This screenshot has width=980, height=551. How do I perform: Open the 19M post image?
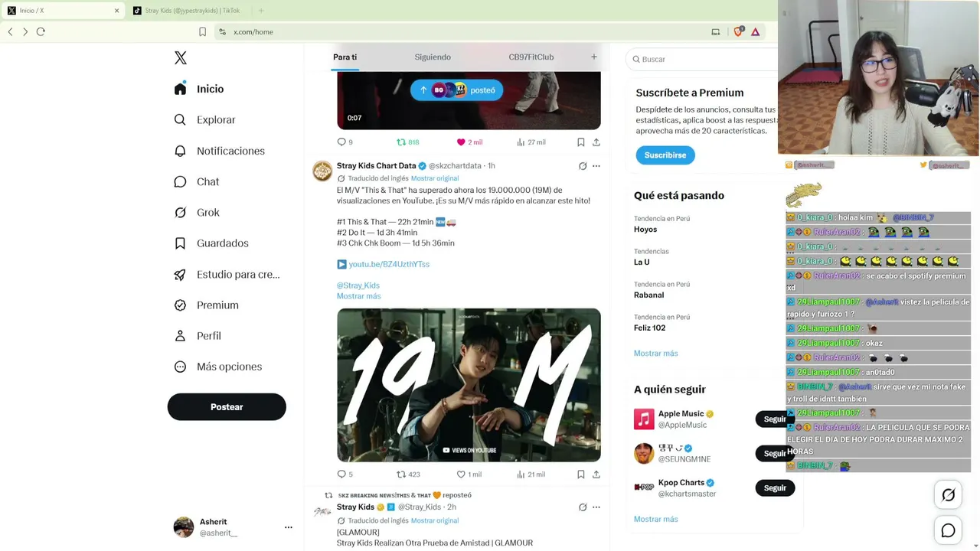469,385
